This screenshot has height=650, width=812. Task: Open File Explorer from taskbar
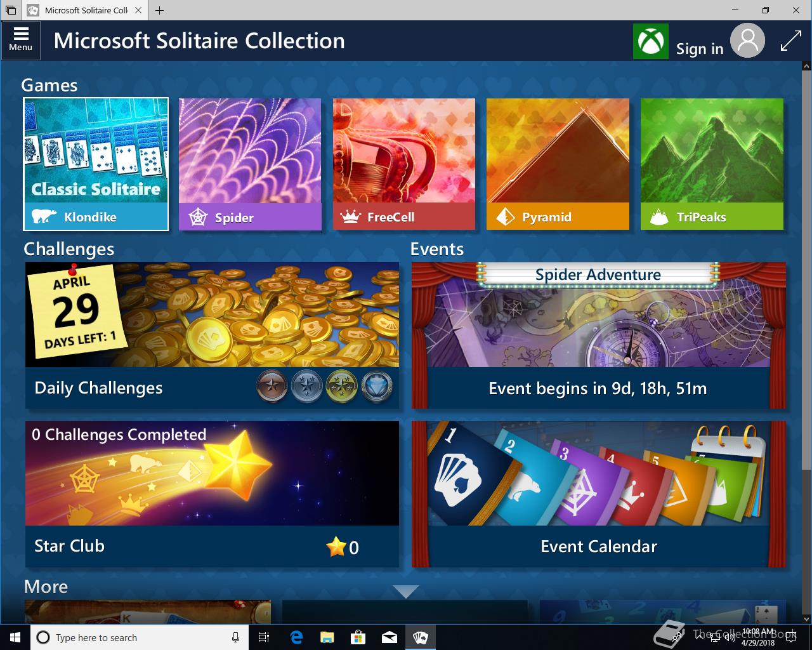click(x=327, y=637)
